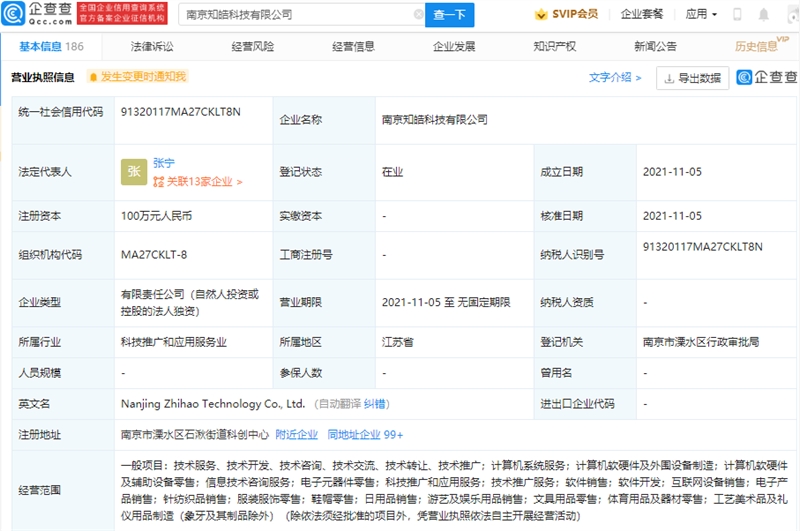Open the mobile phone icon in header

[x=737, y=14]
